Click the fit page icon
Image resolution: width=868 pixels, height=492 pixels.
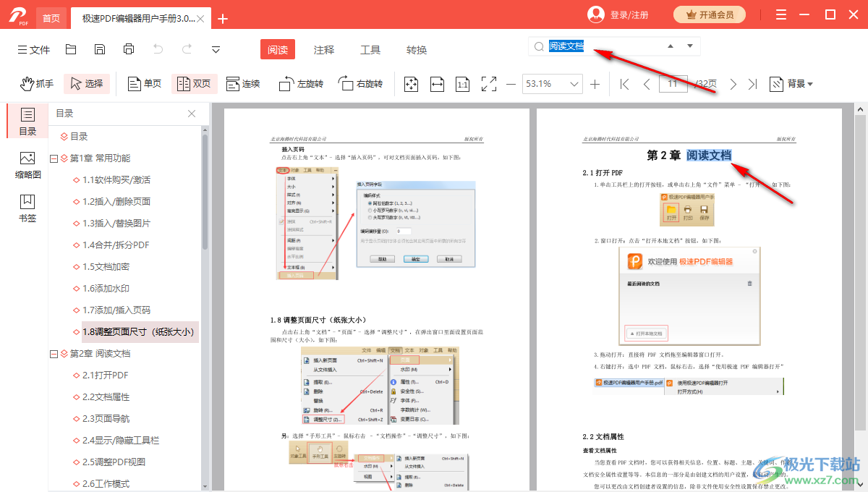tap(411, 84)
